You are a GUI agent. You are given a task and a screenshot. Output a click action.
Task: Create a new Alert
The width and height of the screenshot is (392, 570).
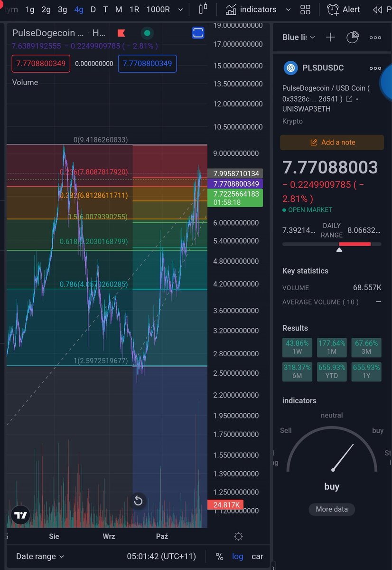click(344, 9)
